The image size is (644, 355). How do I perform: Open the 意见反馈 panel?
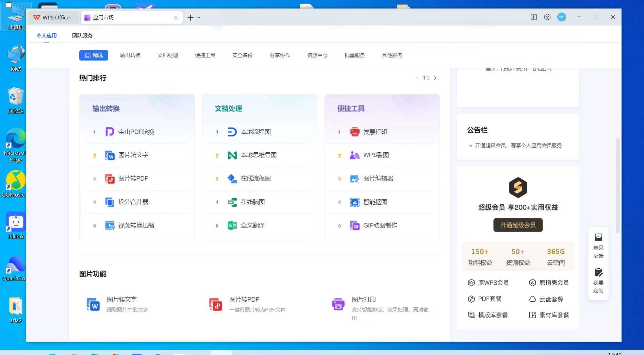(x=598, y=245)
